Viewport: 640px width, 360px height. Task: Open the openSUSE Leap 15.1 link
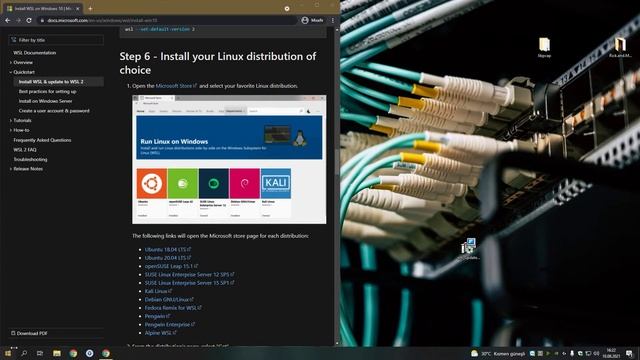click(x=171, y=266)
